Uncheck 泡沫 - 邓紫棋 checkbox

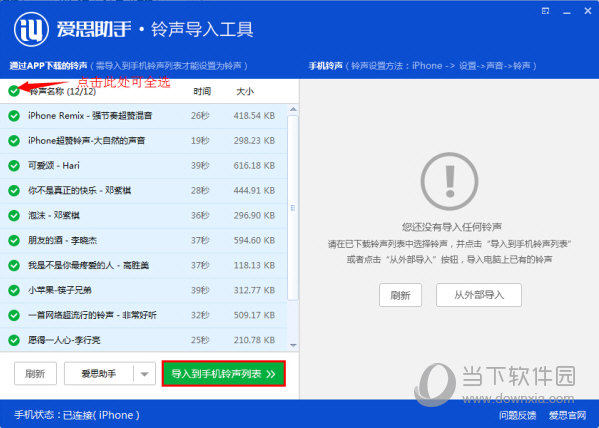point(14,216)
